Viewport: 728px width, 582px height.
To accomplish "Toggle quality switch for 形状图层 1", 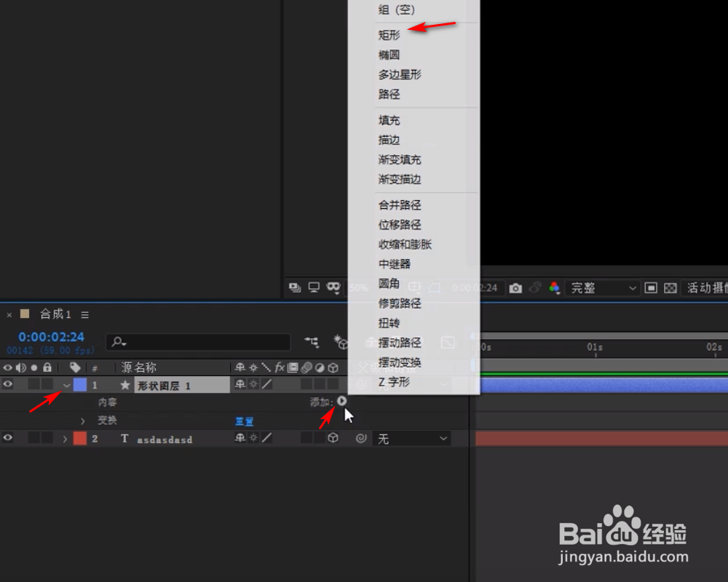I will [x=267, y=384].
